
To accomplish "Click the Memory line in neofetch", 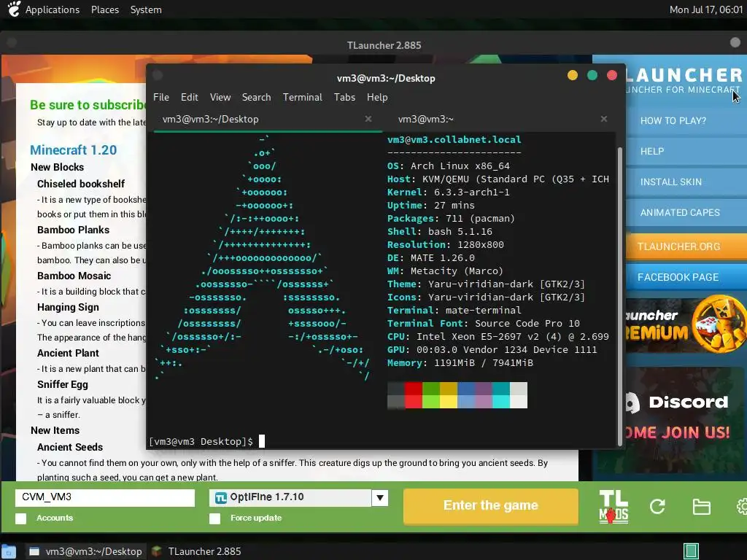I will (x=460, y=363).
